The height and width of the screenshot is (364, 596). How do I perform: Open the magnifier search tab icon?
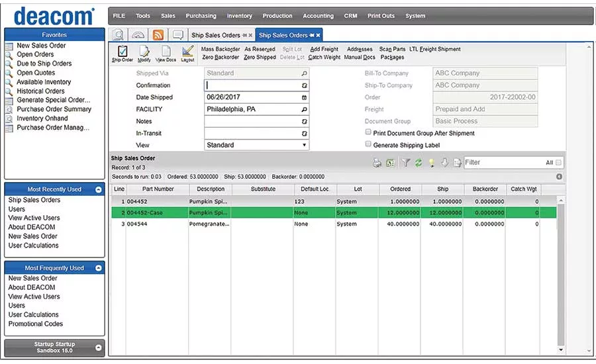pyautogui.click(x=119, y=35)
